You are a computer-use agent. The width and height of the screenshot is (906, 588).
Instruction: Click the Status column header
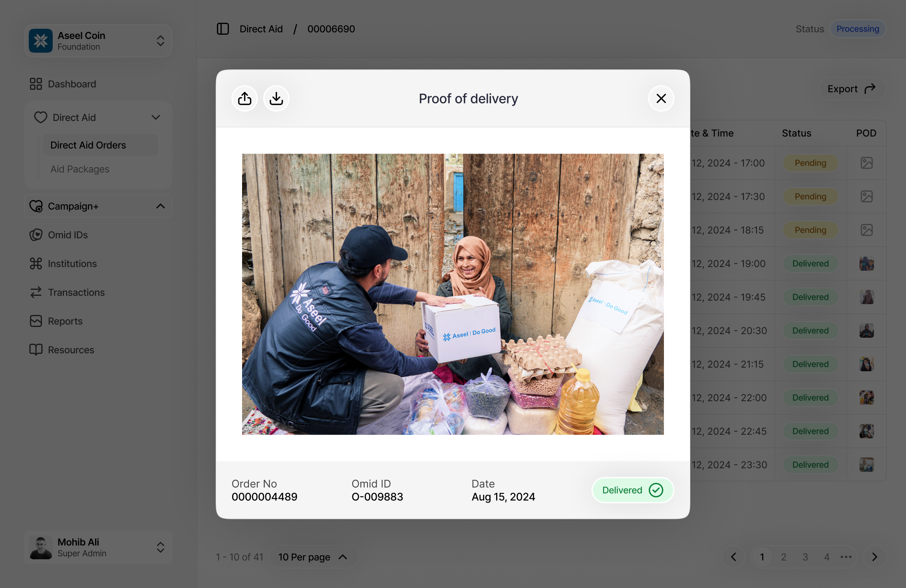(x=797, y=133)
